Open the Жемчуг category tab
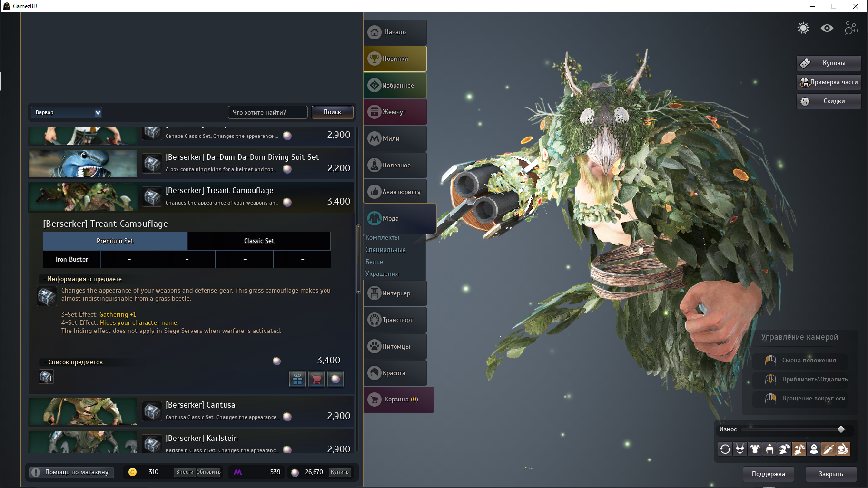 pyautogui.click(x=395, y=112)
